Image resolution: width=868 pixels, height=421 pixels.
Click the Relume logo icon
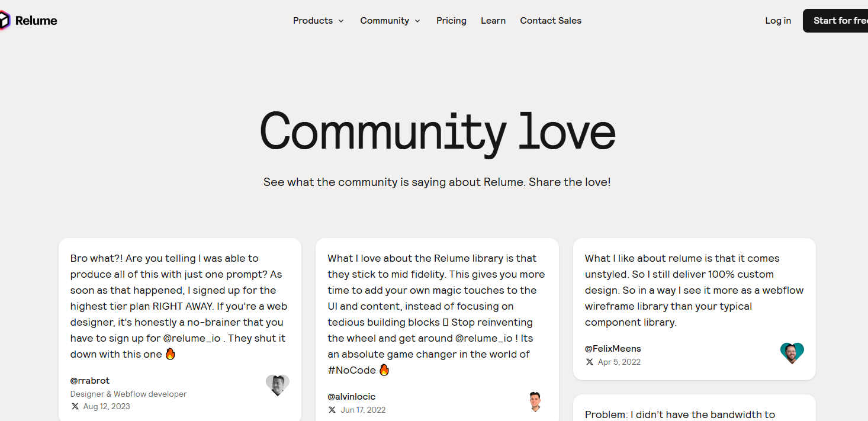[x=5, y=21]
